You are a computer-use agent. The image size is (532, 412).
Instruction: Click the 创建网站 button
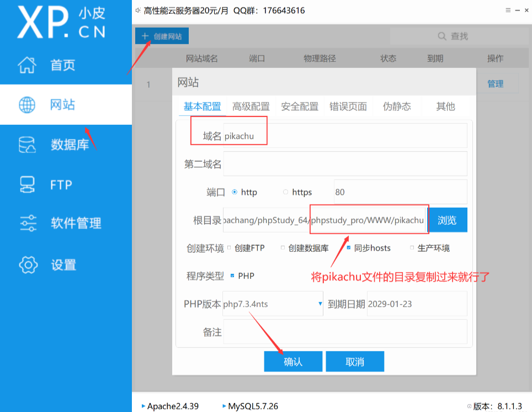(162, 36)
